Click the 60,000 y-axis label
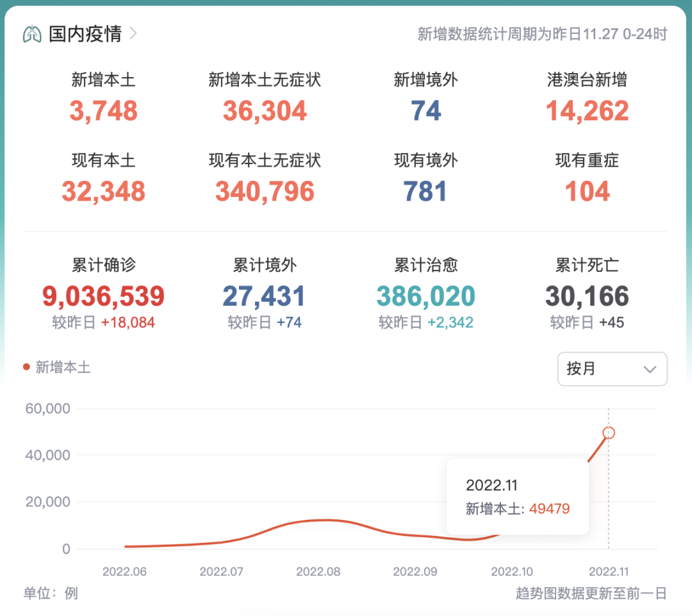692x616 pixels. point(47,408)
